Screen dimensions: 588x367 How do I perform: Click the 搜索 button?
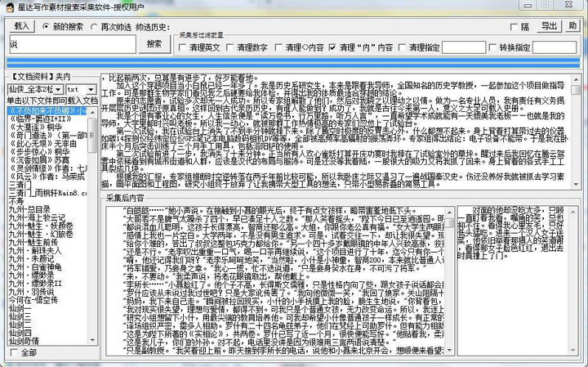click(154, 44)
